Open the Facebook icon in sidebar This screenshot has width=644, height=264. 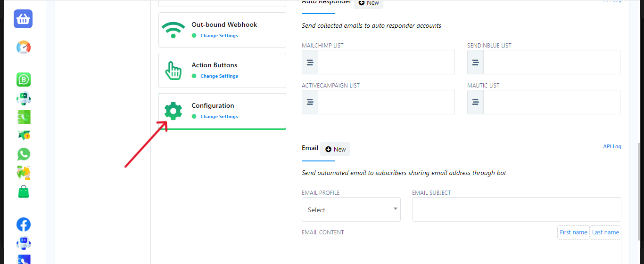(x=24, y=224)
